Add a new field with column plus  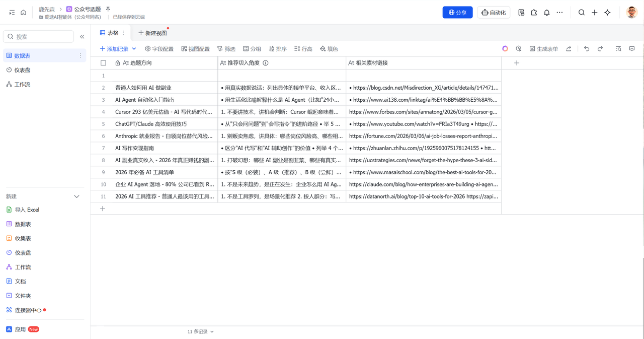pos(517,63)
